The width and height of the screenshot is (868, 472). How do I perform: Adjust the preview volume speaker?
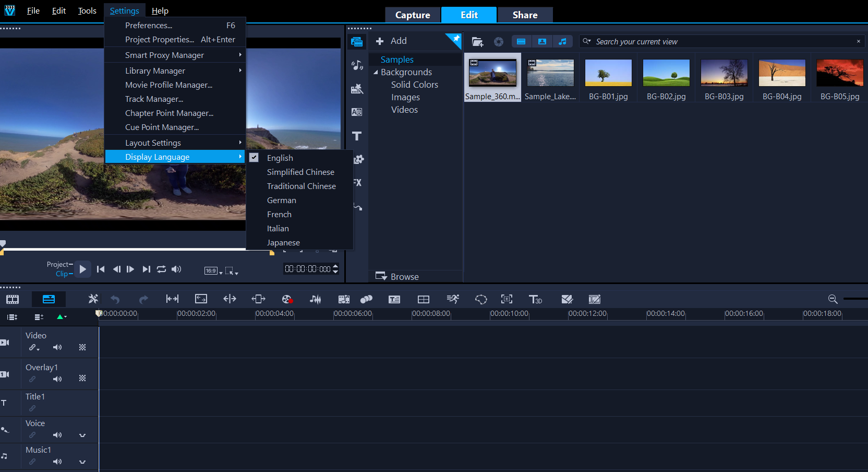coord(176,269)
